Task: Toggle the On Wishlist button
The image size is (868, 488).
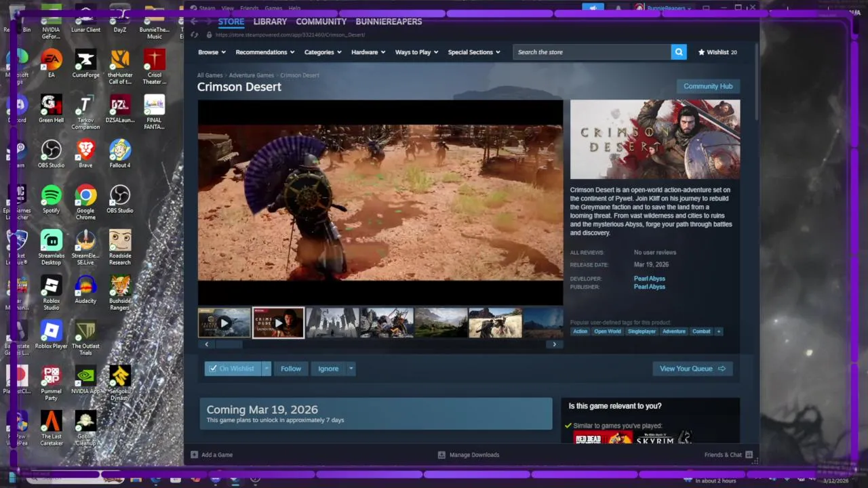Action: click(233, 369)
